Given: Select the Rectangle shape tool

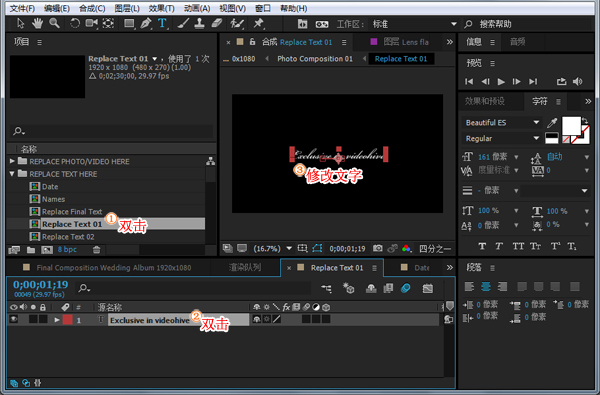Looking at the screenshot, I should (x=129, y=24).
